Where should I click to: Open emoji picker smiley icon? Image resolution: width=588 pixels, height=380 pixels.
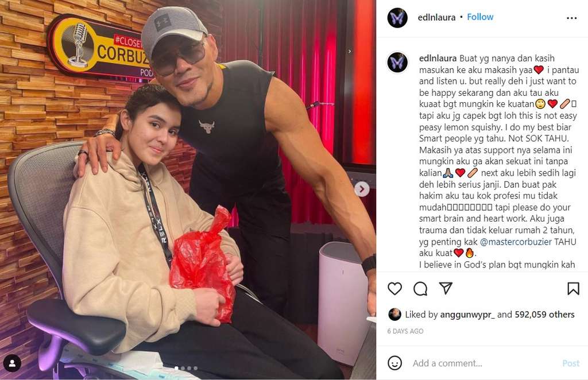394,363
